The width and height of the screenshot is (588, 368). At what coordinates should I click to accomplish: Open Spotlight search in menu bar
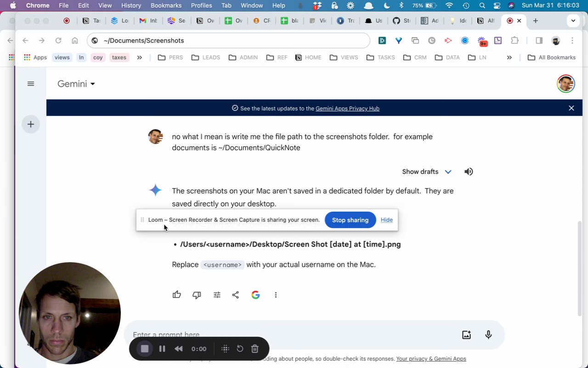pyautogui.click(x=482, y=6)
